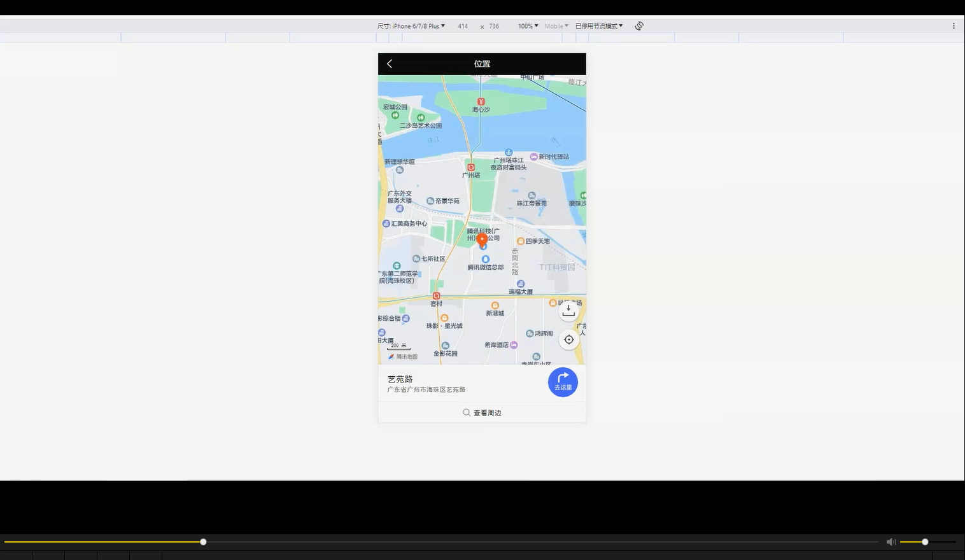The height and width of the screenshot is (560, 965).
Task: Open 查看周边 nearby search
Action: click(x=482, y=413)
